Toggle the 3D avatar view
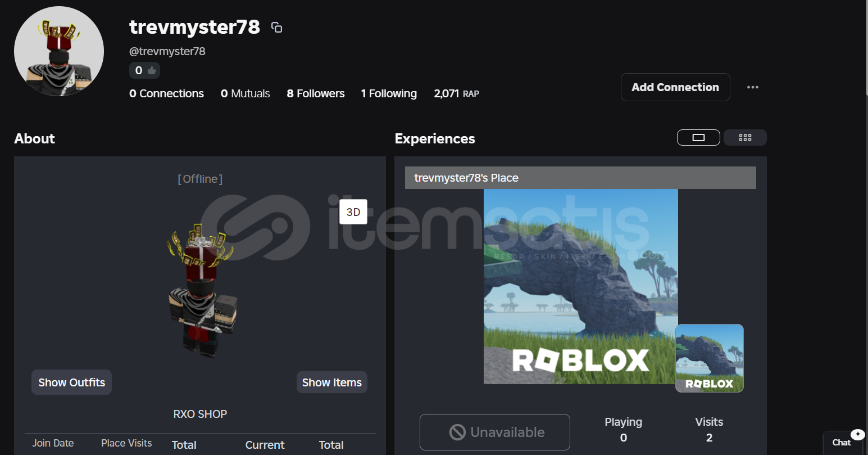The height and width of the screenshot is (455, 868). tap(353, 212)
